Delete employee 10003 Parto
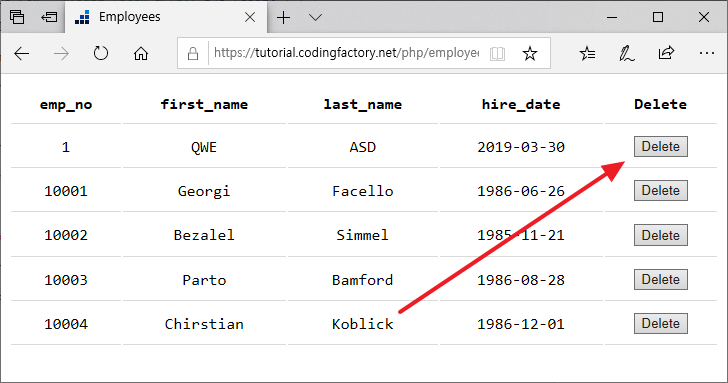Screen dimensions: 728x383 coord(661,279)
